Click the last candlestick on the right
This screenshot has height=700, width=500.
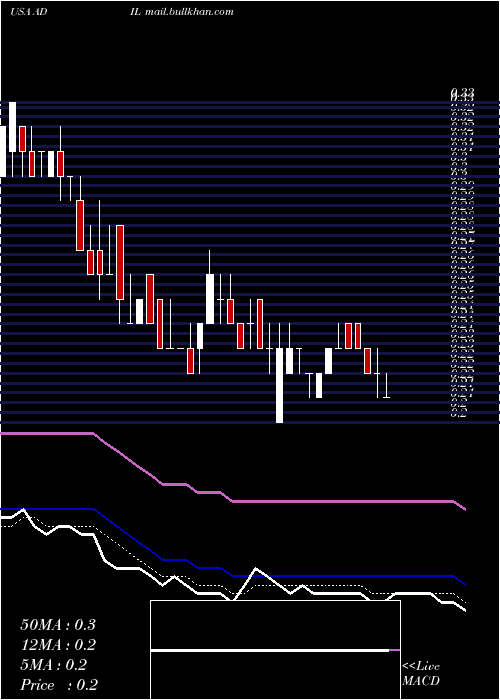(386, 385)
